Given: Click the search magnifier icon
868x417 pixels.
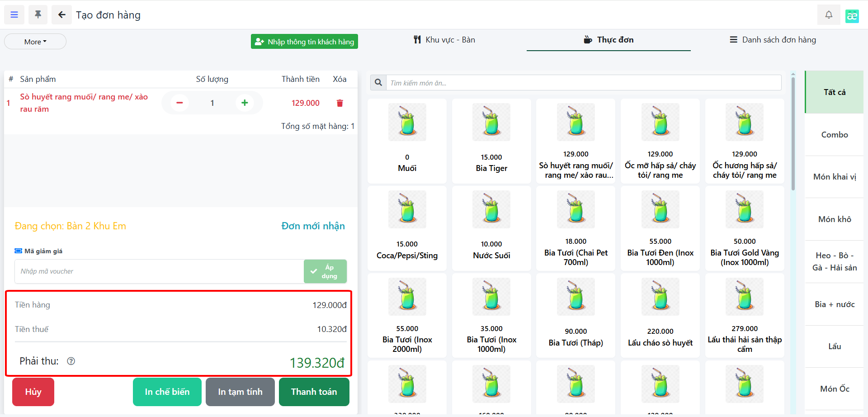Looking at the screenshot, I should tap(378, 83).
